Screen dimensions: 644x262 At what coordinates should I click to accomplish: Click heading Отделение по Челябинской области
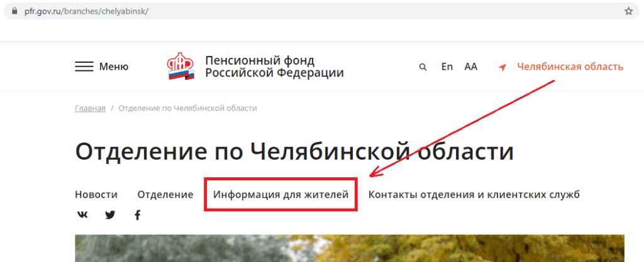(x=294, y=151)
